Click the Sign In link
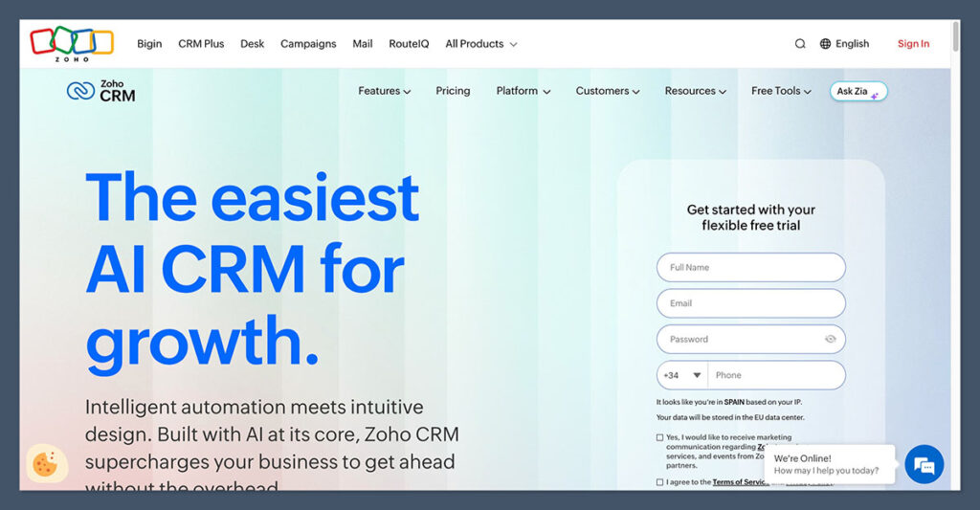Screen dimensions: 980x510 click(x=913, y=44)
